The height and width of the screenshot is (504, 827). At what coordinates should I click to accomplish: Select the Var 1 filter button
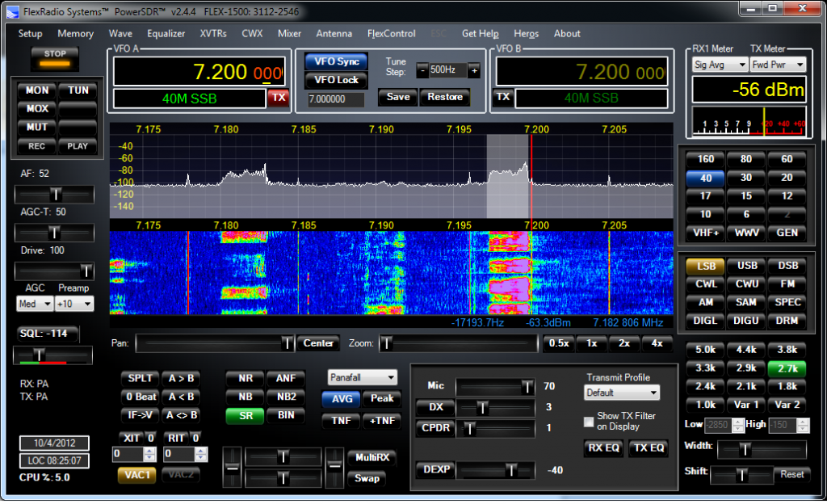(x=746, y=405)
